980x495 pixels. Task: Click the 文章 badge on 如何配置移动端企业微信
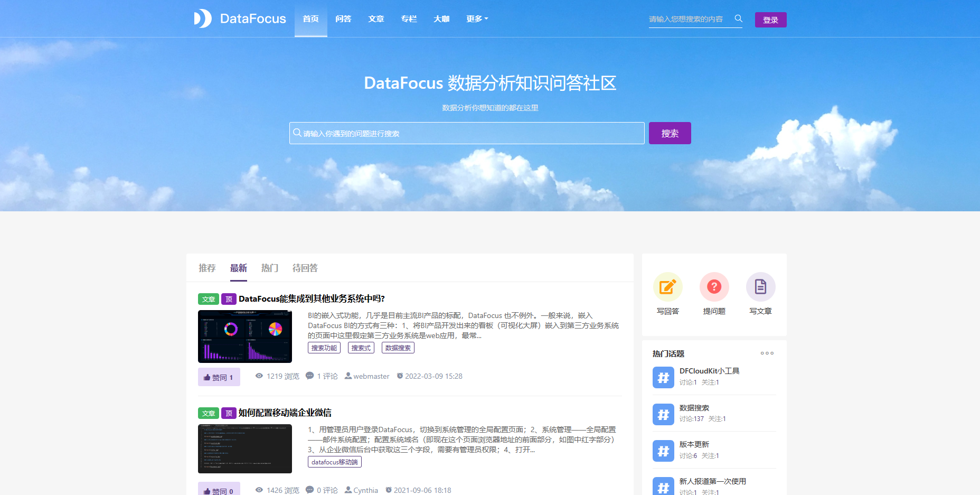[209, 413]
